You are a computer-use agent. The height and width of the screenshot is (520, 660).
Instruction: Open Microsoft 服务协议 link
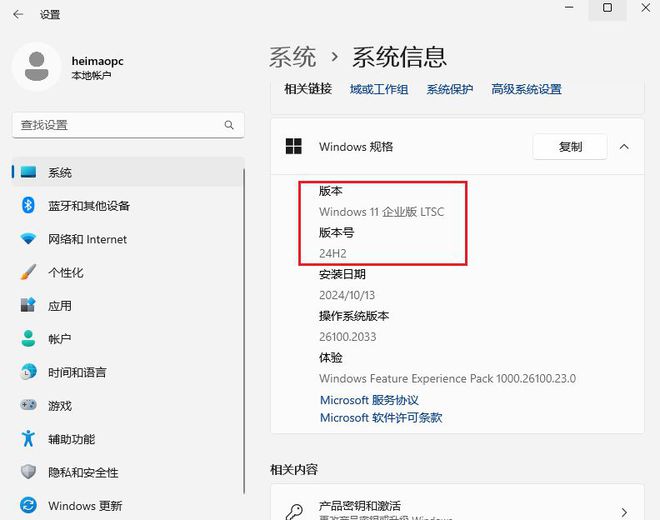[x=369, y=400]
